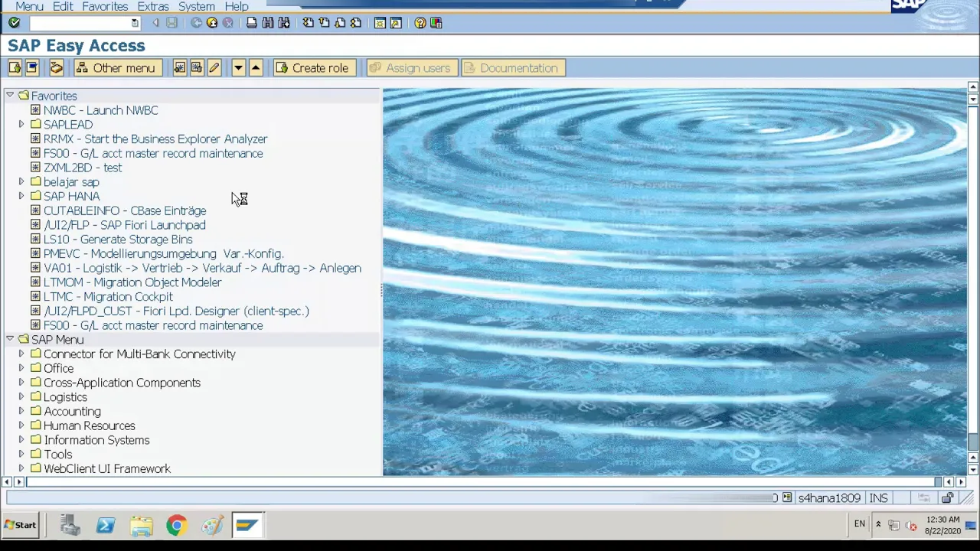Click the Create New Session icon
The width and height of the screenshot is (980, 551).
380,23
